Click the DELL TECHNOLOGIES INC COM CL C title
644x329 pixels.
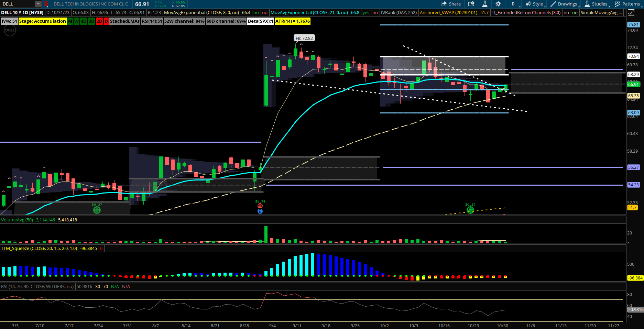point(91,4)
